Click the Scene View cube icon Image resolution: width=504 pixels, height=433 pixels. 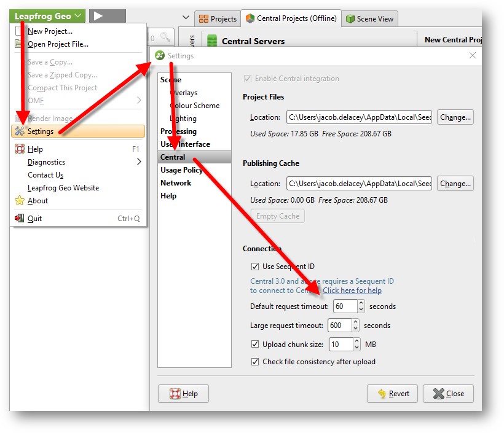350,19
